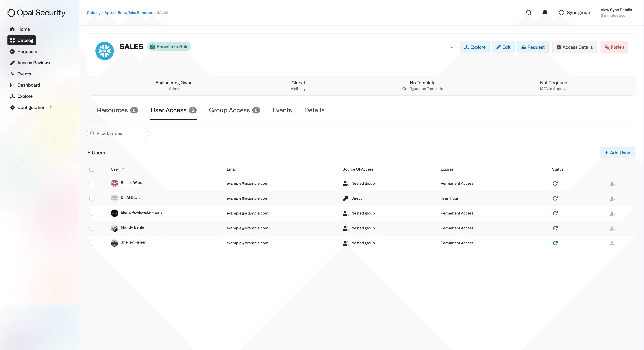Viewport: 644px width, 350px height.
Task: Click sync status icon for Shelley Fisher
Action: click(x=555, y=243)
